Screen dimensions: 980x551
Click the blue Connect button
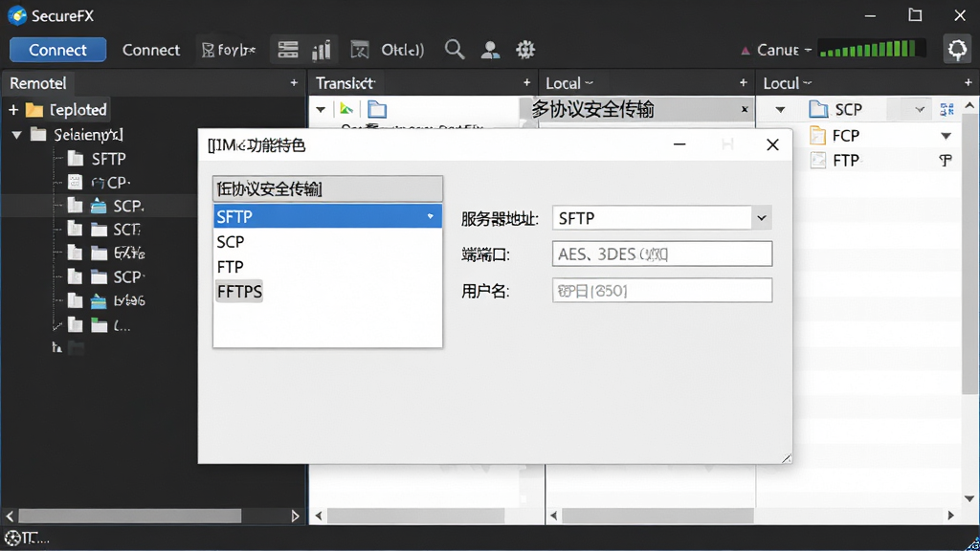57,50
